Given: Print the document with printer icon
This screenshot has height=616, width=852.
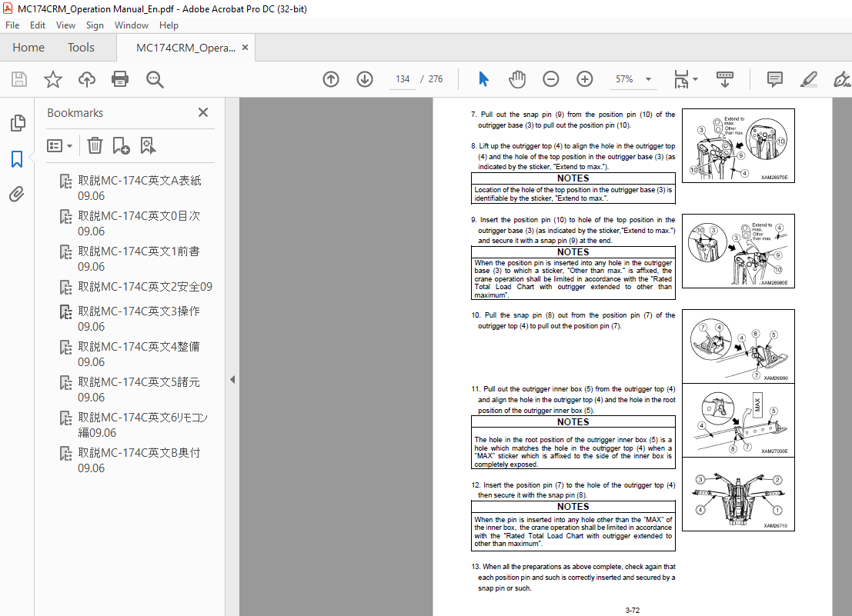Looking at the screenshot, I should (x=120, y=79).
